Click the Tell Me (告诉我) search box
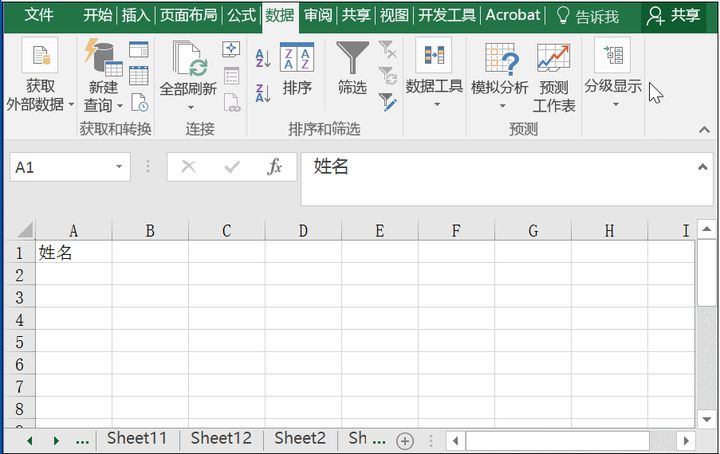Screen dimensions: 720x454 pyautogui.click(x=588, y=16)
